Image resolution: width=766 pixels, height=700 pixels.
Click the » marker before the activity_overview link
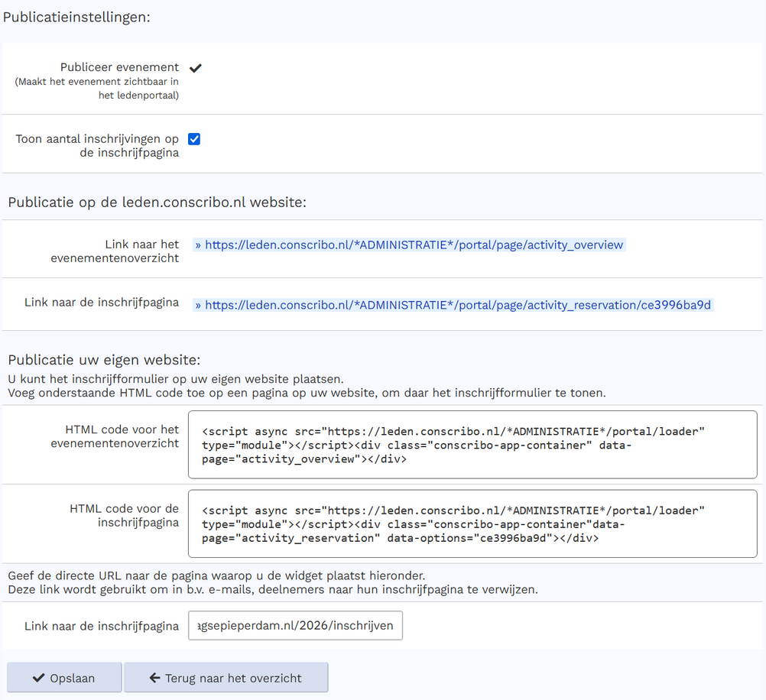tap(198, 245)
